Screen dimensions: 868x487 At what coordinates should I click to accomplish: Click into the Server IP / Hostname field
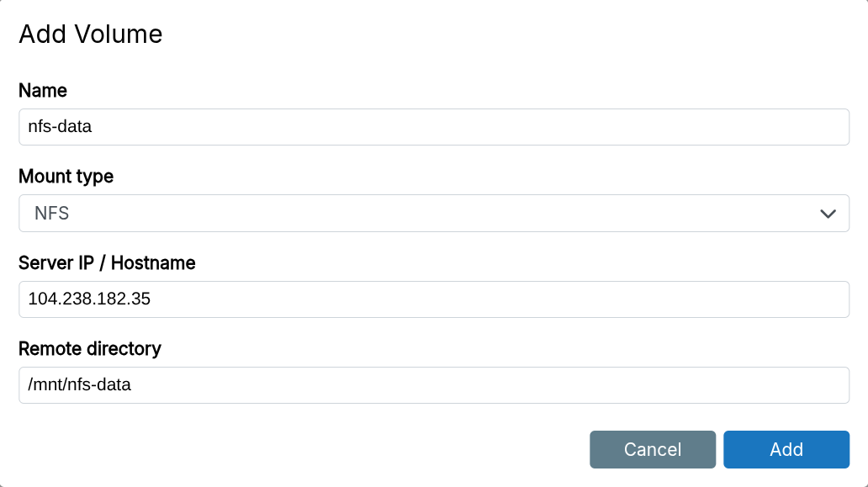(433, 299)
